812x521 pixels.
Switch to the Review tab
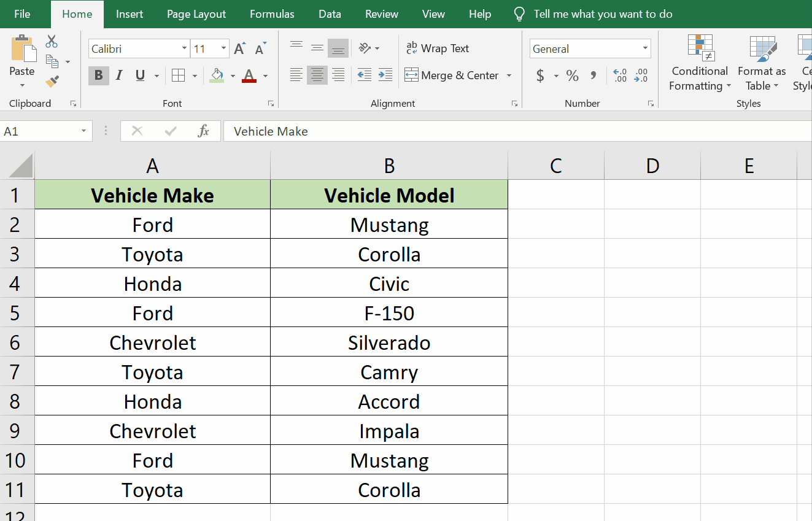click(382, 14)
